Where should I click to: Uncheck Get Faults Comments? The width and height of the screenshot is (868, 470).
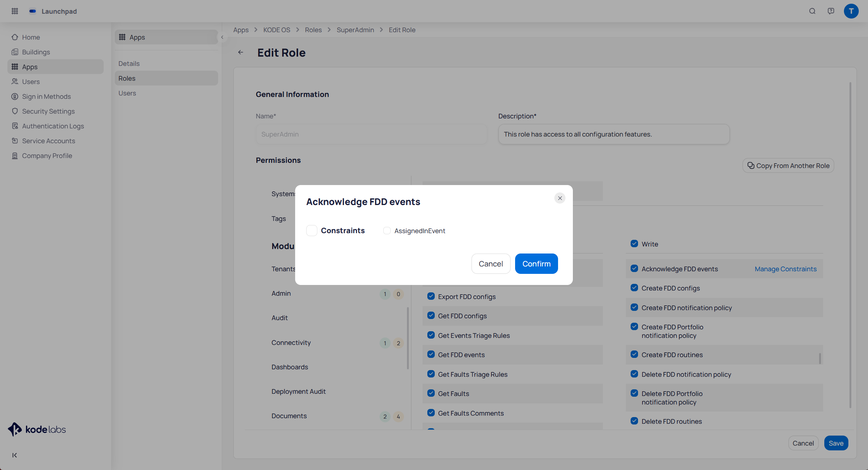[x=431, y=413]
